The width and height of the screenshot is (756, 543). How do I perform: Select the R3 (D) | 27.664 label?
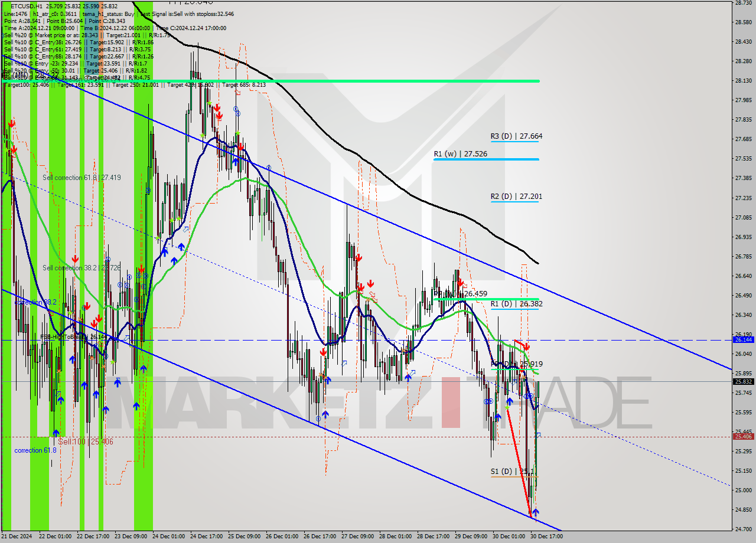pos(516,136)
